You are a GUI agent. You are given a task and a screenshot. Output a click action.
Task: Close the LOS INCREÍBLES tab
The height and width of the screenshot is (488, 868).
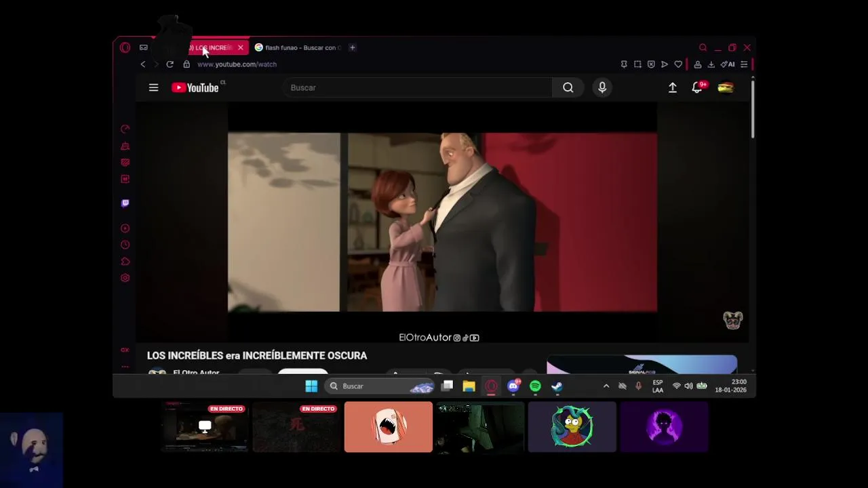tap(240, 47)
